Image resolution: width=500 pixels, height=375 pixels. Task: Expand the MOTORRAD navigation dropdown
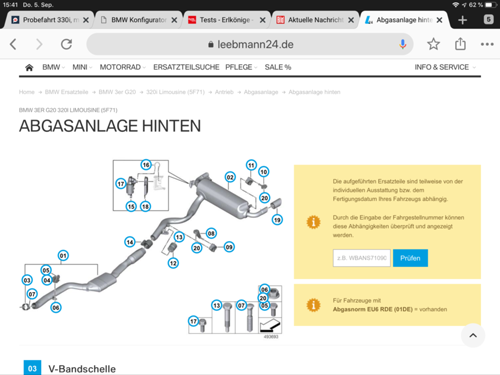tap(123, 67)
